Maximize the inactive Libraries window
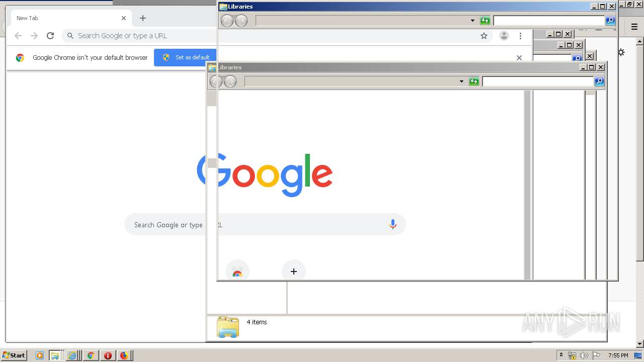Screen dimensions: 644x362 coord(592,67)
